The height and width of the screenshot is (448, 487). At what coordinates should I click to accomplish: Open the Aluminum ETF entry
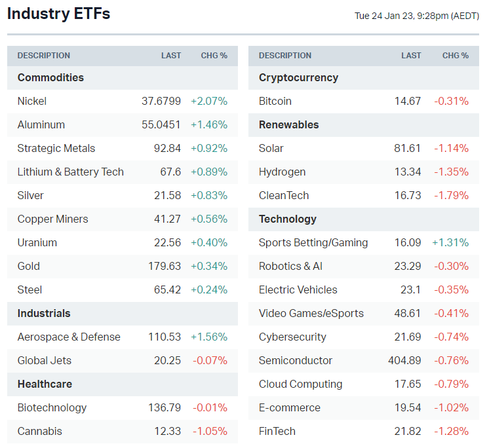41,124
